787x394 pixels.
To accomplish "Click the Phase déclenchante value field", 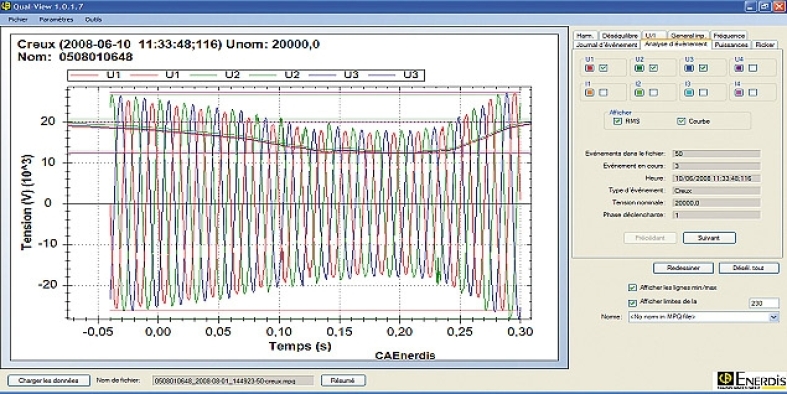I will tap(716, 215).
